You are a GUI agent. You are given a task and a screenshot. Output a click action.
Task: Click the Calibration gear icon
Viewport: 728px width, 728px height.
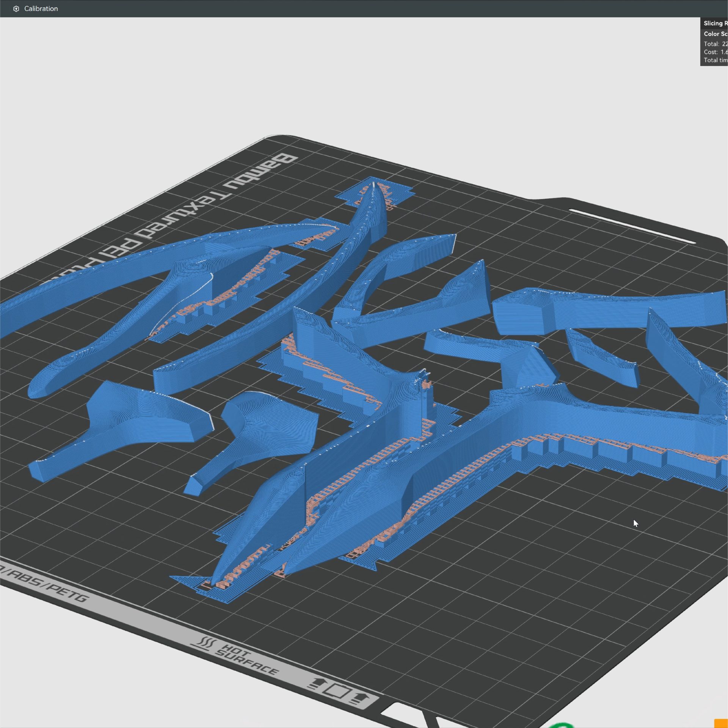[16, 9]
